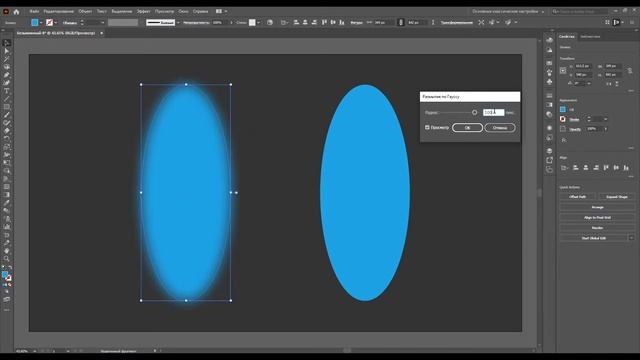Toggle width-height link in the control bar
Screen dimensions: 640x360
(x=401, y=22)
